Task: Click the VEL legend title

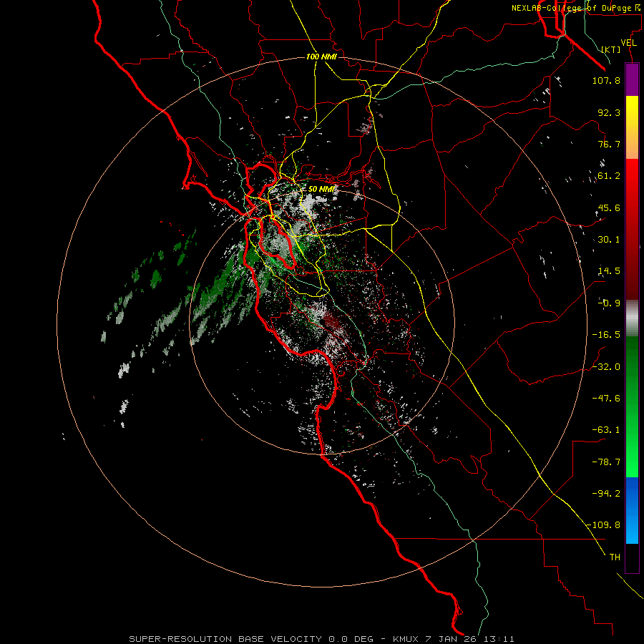Action: click(629, 43)
